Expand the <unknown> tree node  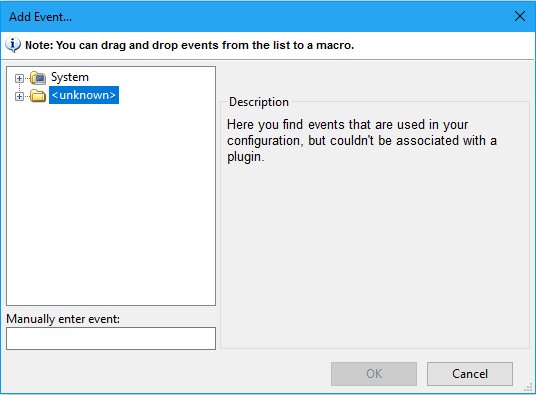19,96
